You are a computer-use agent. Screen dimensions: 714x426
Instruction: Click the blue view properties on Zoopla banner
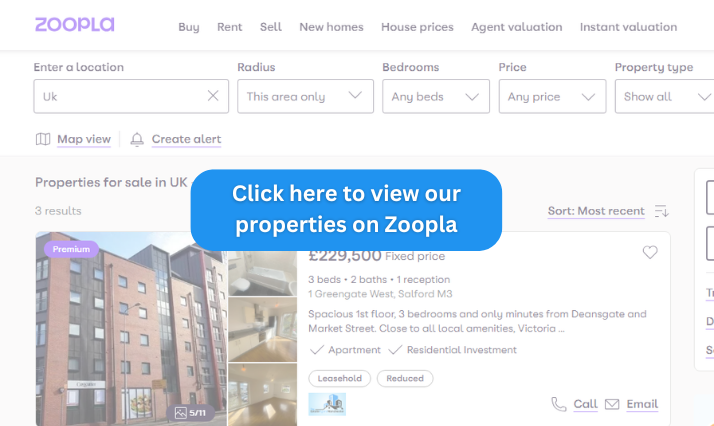click(x=346, y=210)
